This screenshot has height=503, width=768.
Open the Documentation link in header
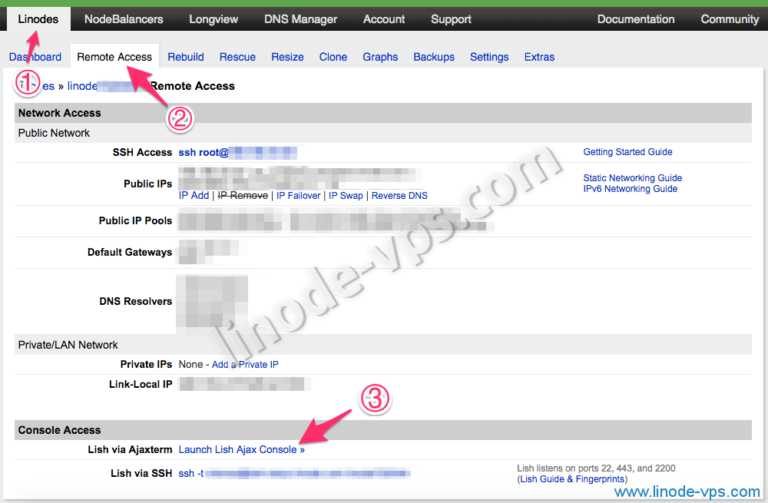[635, 19]
